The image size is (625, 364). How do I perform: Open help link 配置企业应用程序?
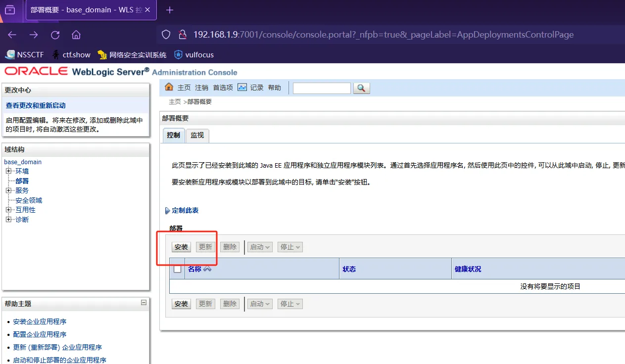pos(40,334)
